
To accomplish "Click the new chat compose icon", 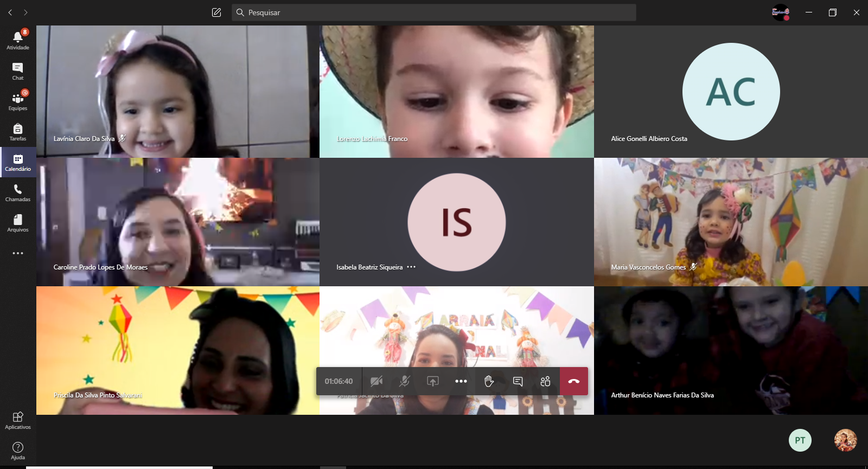I will coord(216,12).
